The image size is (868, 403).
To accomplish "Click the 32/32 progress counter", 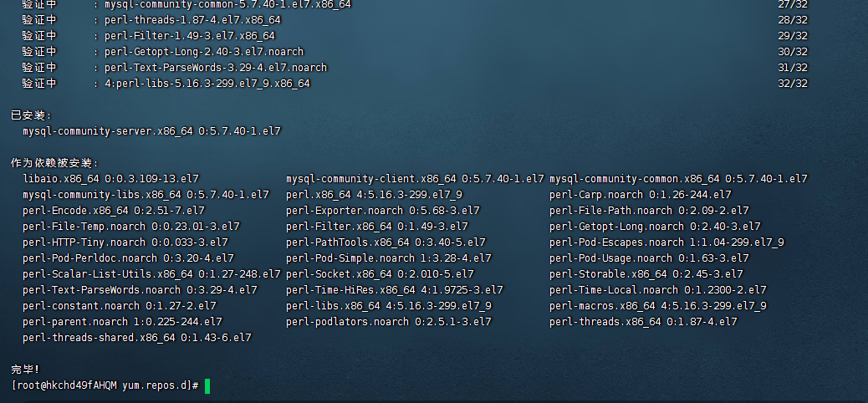I will [793, 84].
